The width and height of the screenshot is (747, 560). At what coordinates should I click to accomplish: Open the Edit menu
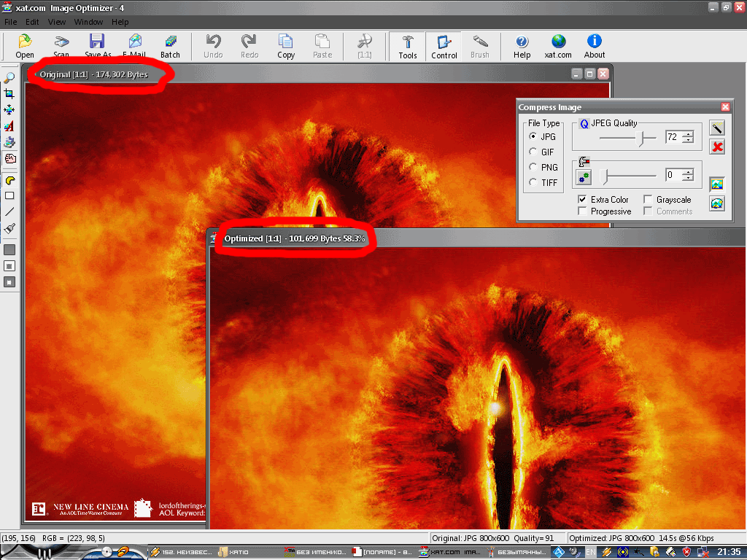tap(32, 22)
